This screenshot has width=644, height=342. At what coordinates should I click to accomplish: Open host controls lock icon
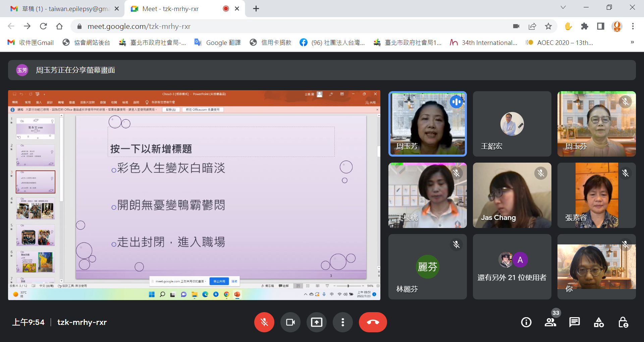click(x=623, y=322)
